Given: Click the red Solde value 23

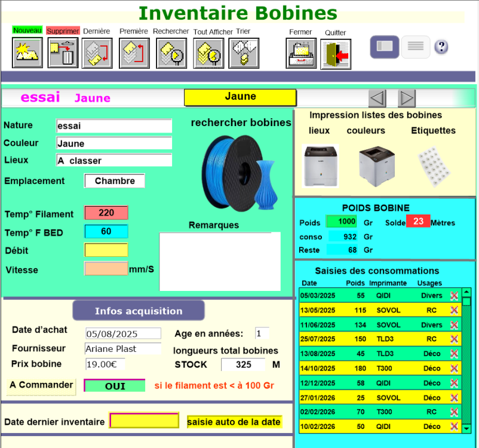Looking at the screenshot, I should 418,221.
